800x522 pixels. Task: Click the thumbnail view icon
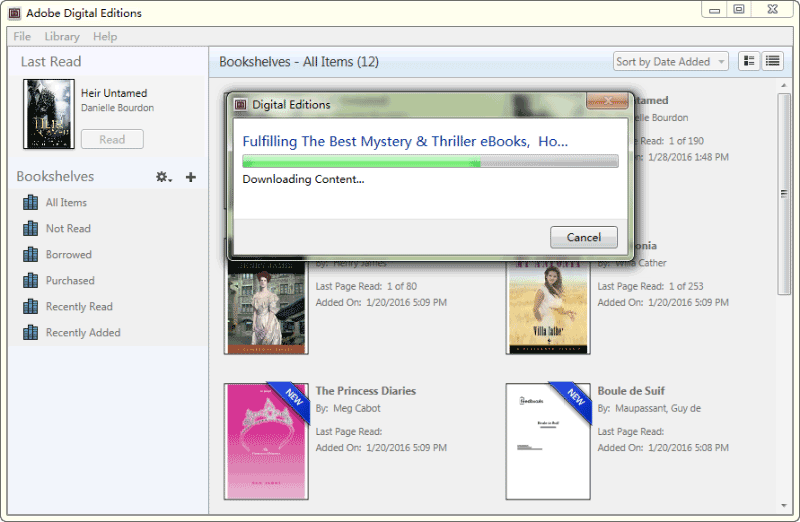coord(749,62)
